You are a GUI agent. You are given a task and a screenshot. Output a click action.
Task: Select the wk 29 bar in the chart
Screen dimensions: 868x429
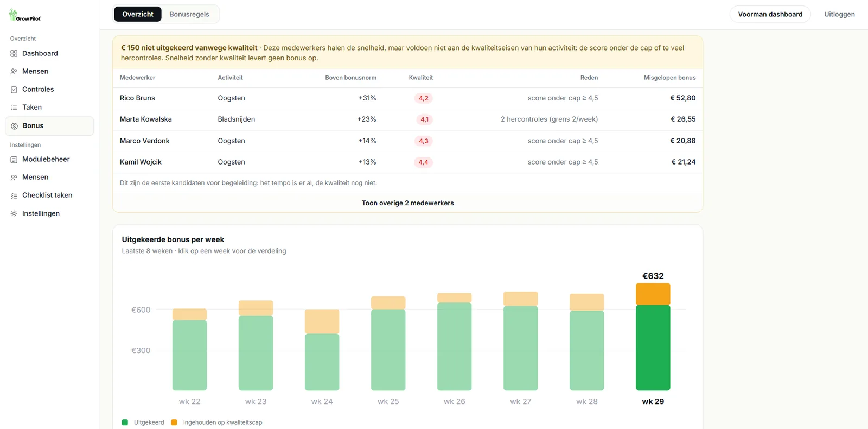pos(653,337)
